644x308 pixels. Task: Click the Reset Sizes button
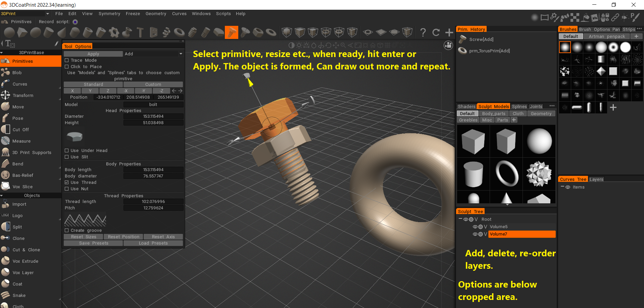(84, 237)
